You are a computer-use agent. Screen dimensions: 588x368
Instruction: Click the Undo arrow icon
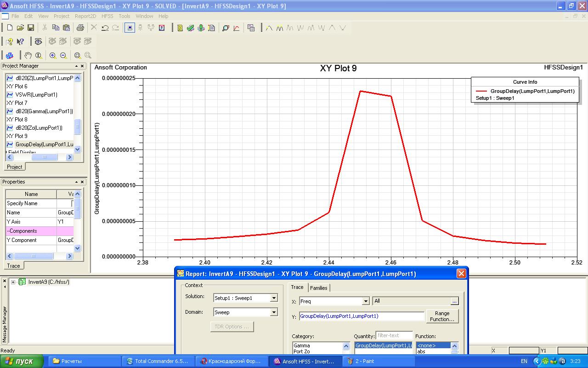105,28
